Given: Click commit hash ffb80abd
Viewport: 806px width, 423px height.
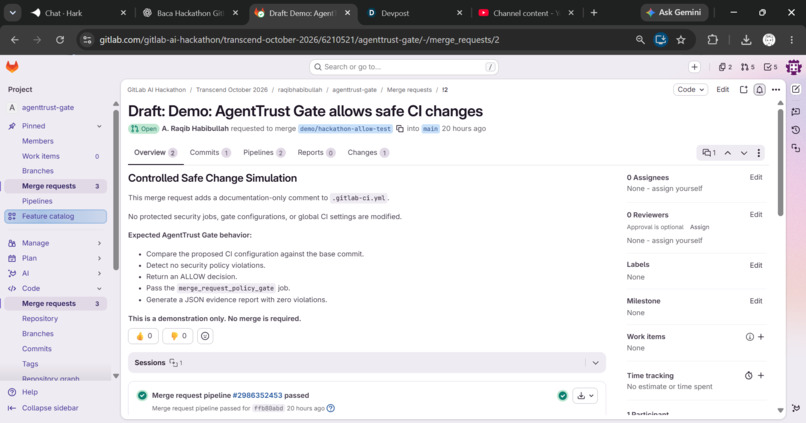Looking at the screenshot, I should coord(268,408).
